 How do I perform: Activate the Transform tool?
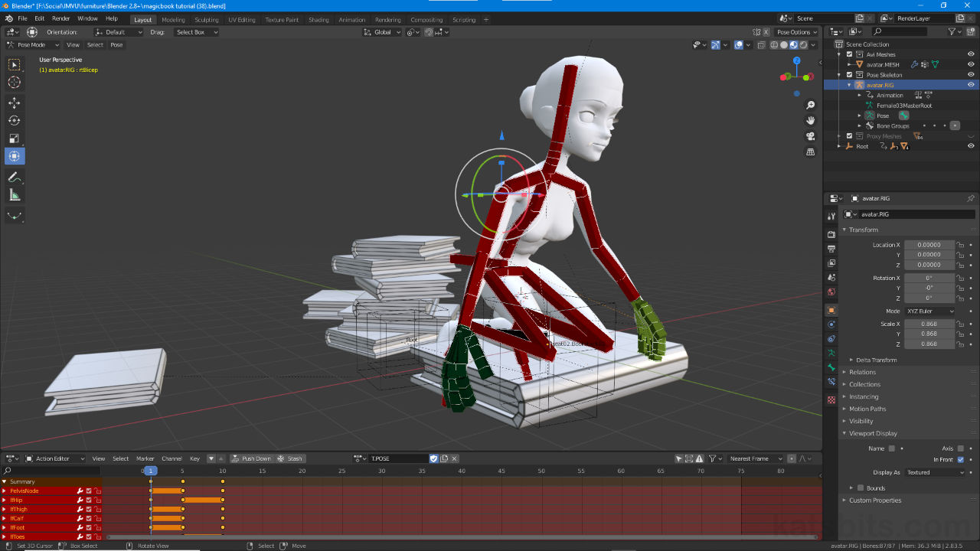click(15, 156)
